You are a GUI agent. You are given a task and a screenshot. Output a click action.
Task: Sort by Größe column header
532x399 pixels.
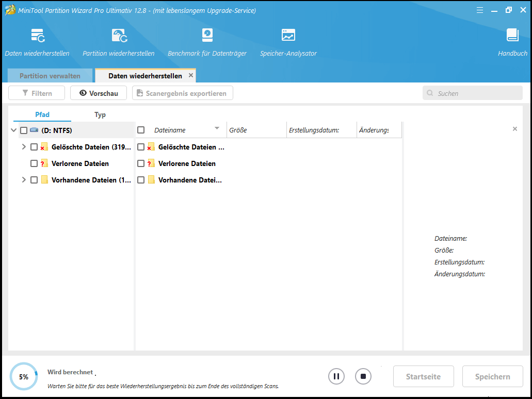coord(257,130)
